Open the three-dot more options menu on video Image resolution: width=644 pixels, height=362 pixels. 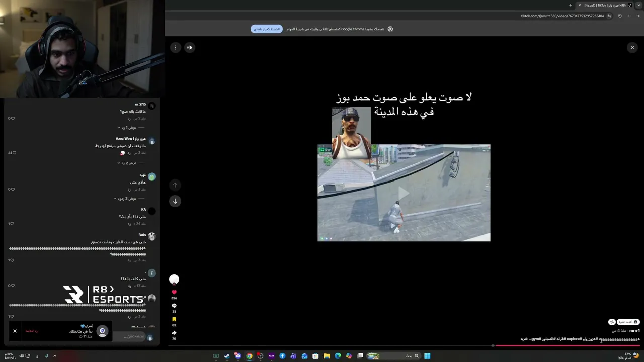click(175, 47)
